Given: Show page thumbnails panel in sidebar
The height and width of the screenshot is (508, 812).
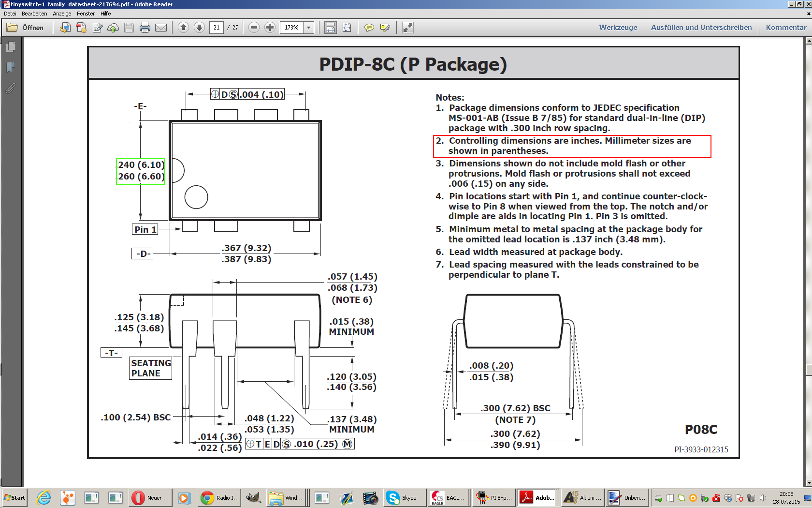Looking at the screenshot, I should pyautogui.click(x=11, y=46).
